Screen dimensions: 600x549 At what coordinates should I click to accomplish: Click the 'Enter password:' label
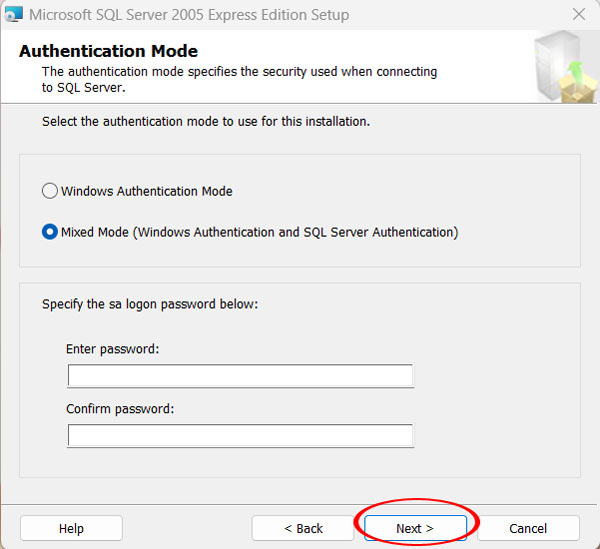[x=113, y=349]
